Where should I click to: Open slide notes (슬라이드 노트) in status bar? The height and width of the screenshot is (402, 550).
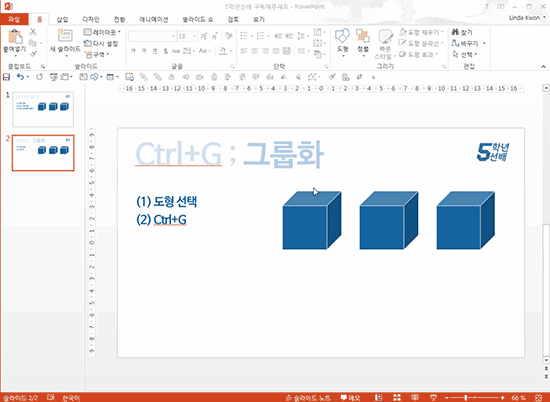click(x=308, y=398)
